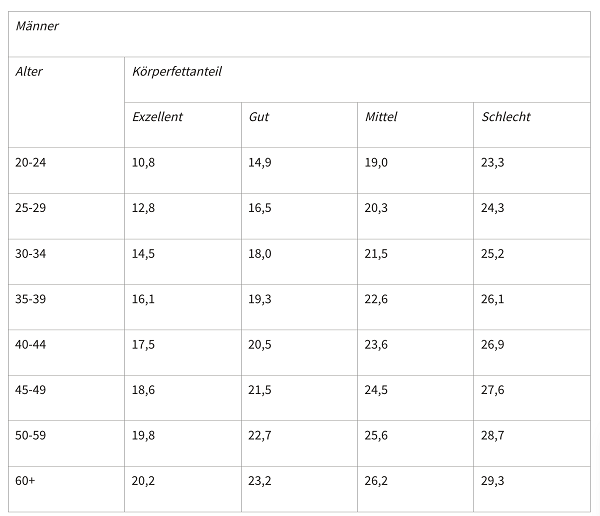The height and width of the screenshot is (516, 600).
Task: Click the "60+" age row label
Action: (x=27, y=481)
